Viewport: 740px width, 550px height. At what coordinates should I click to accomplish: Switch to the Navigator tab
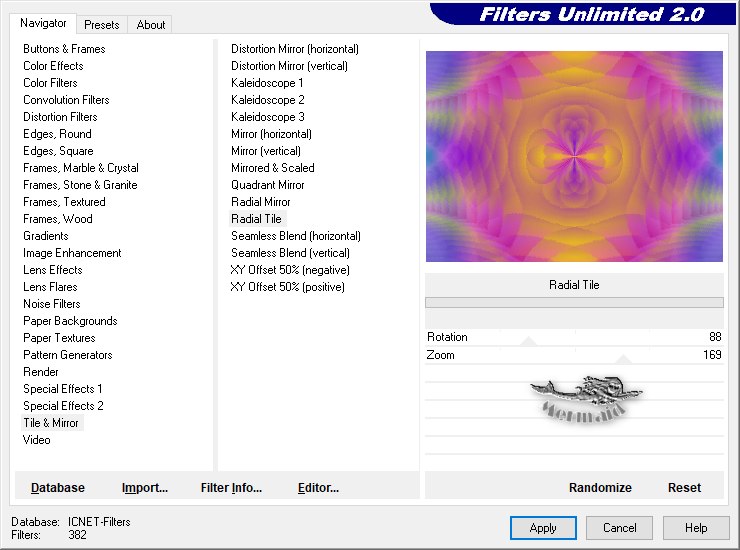tap(43, 23)
